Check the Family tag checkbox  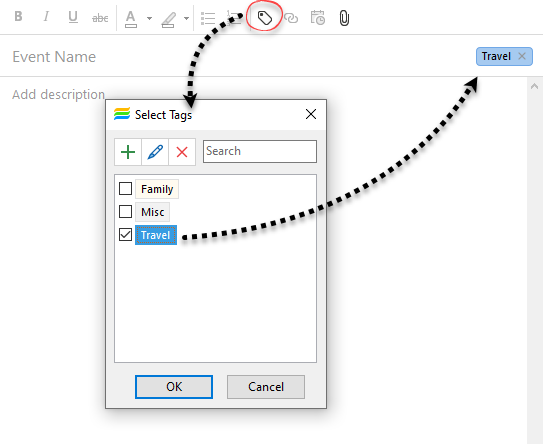pyautogui.click(x=125, y=189)
